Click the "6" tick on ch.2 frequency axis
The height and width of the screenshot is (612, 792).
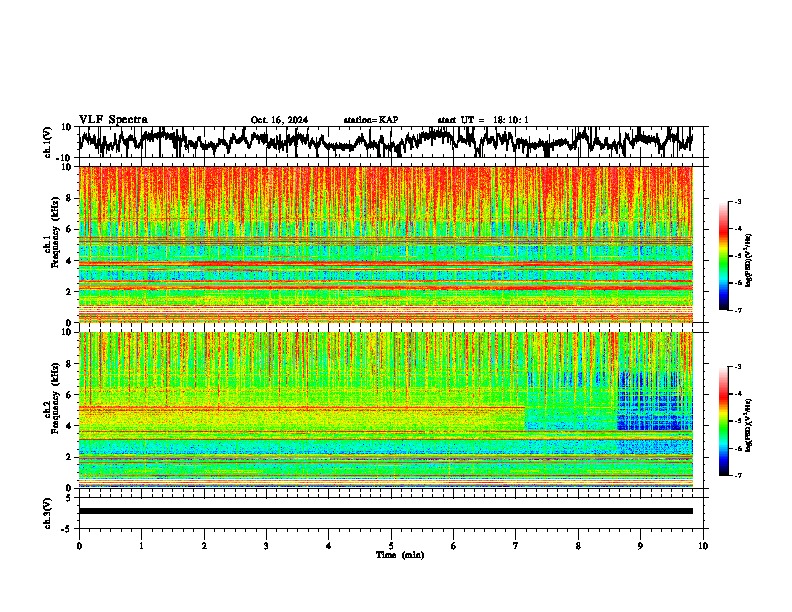click(69, 394)
